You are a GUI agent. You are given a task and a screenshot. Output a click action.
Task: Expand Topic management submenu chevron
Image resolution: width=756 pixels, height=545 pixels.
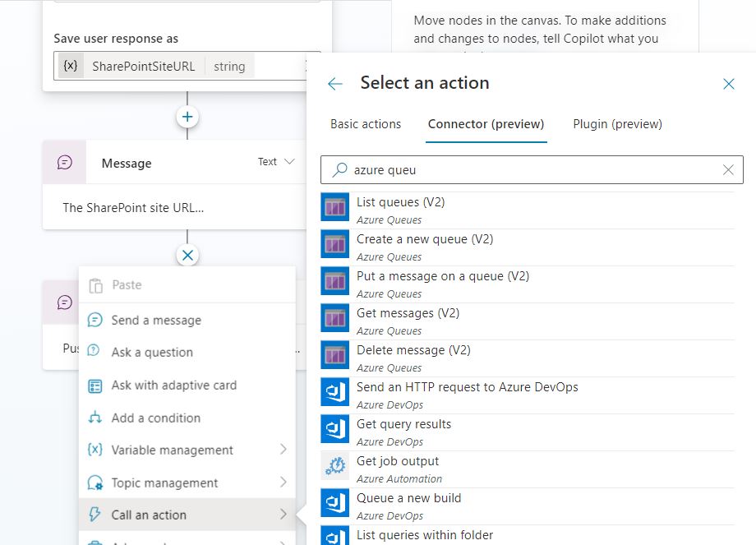[x=283, y=482]
